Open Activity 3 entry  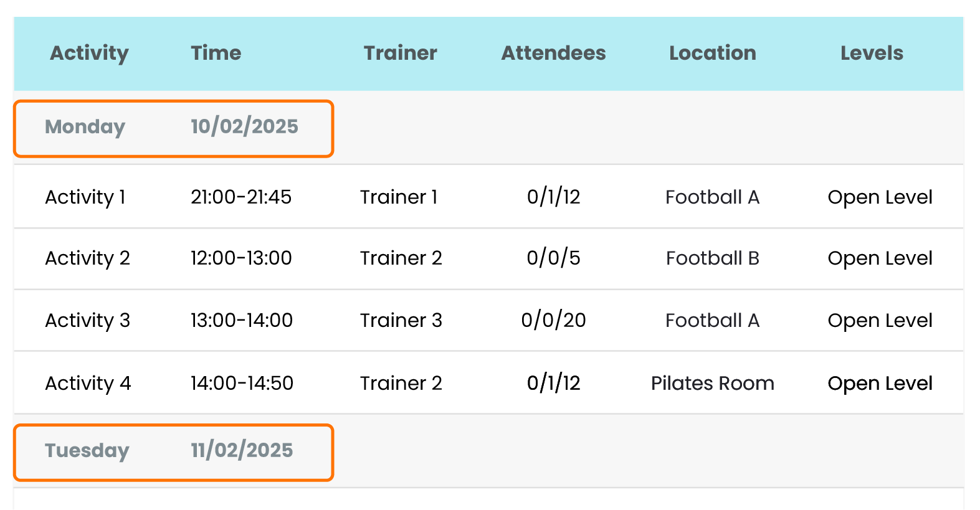[87, 321]
